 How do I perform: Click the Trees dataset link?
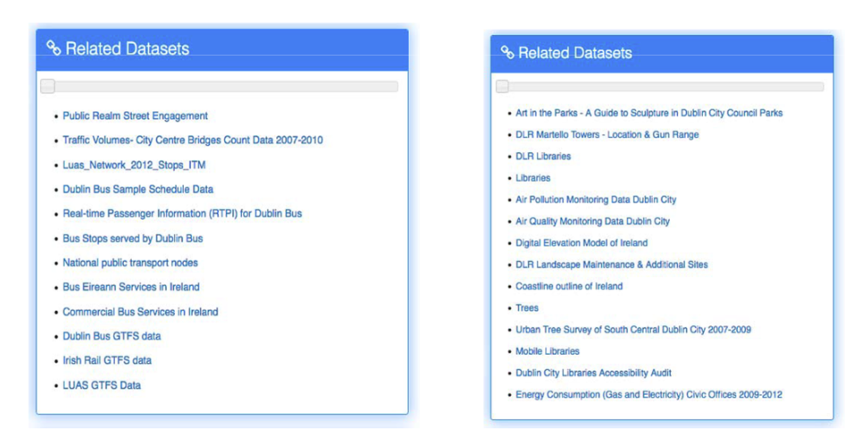coord(527,308)
